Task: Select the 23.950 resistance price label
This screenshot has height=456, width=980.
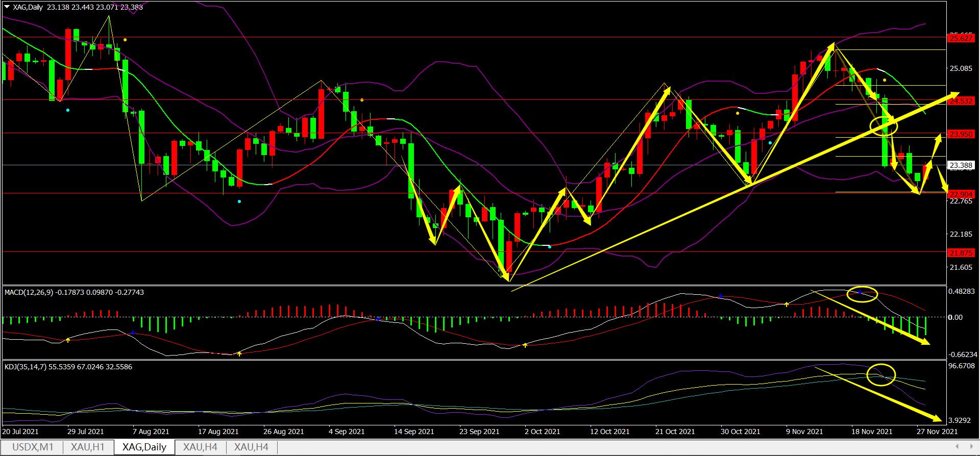Action: pos(960,134)
